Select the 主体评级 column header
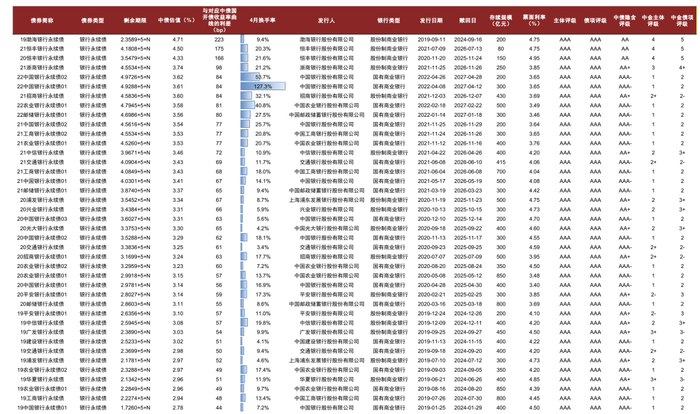700x414 pixels. click(565, 21)
